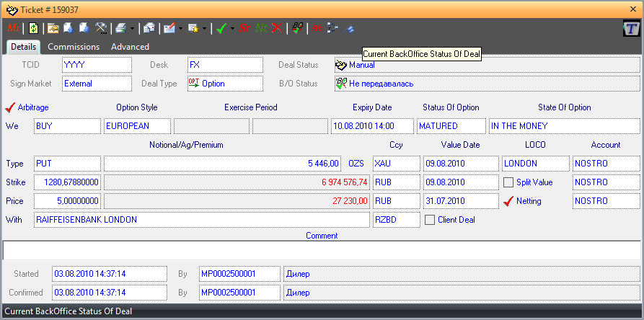Viewport: 644px width, 320px height.
Task: Open the printer dropdown arrow
Action: 132,29
